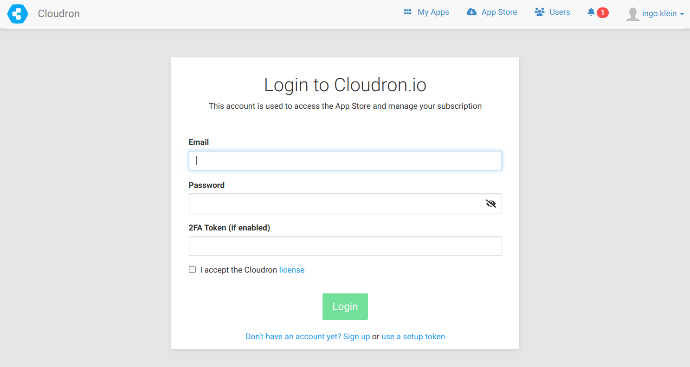Click the use a setup token link

(413, 336)
